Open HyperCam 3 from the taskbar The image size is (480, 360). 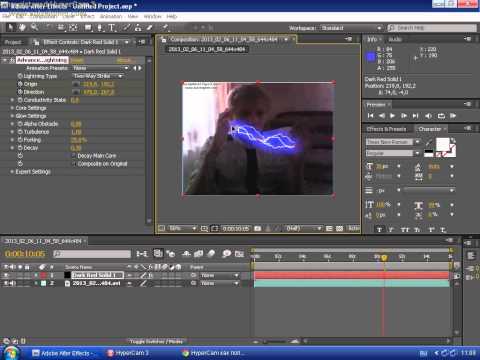point(128,353)
